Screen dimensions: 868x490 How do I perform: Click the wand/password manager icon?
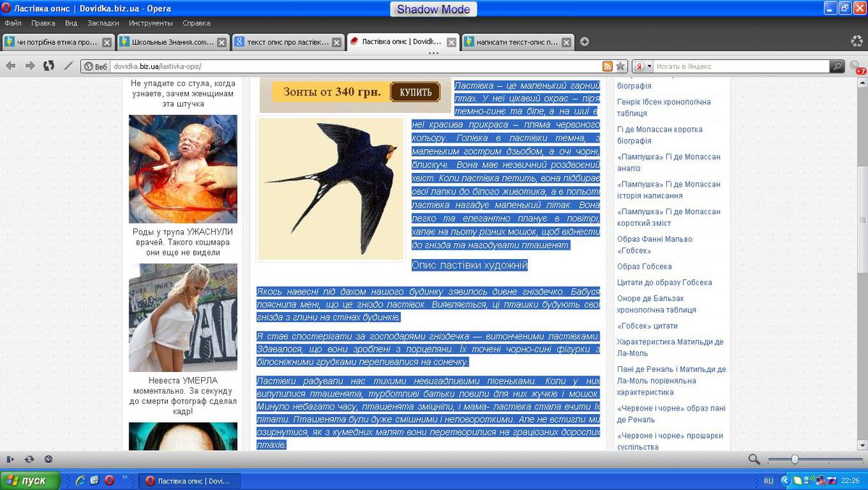(x=69, y=66)
